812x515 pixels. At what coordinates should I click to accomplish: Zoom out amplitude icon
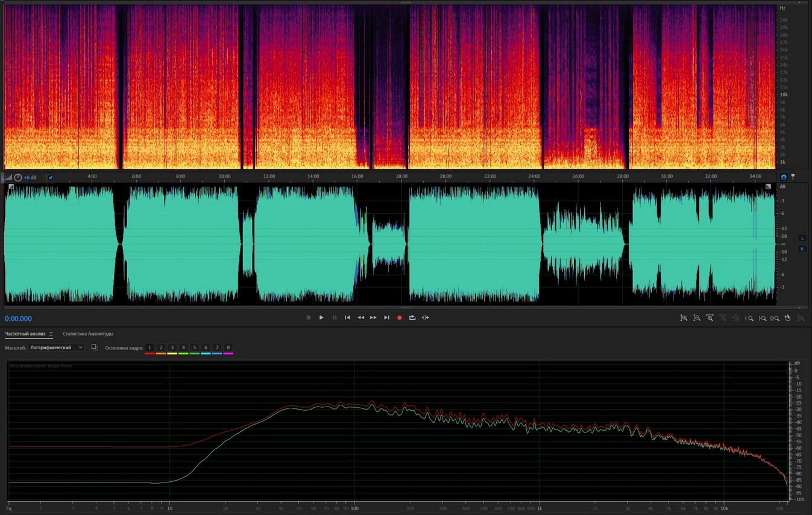point(696,318)
